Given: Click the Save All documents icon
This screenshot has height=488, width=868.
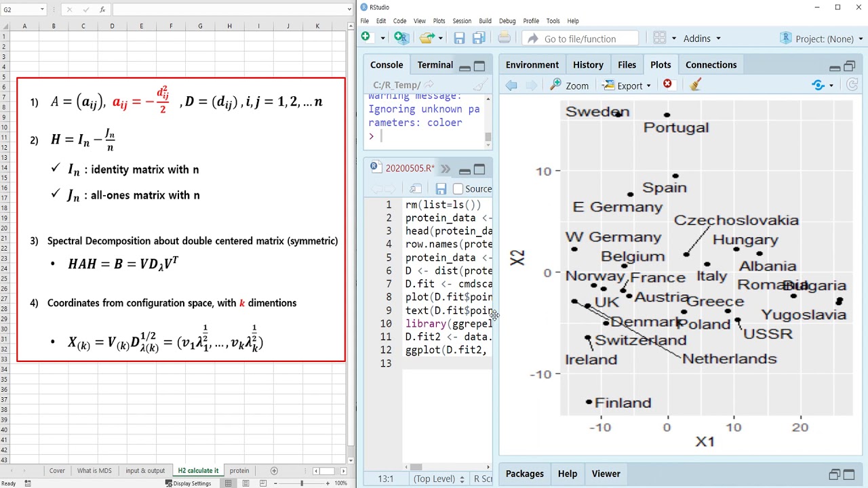Looking at the screenshot, I should coord(479,38).
